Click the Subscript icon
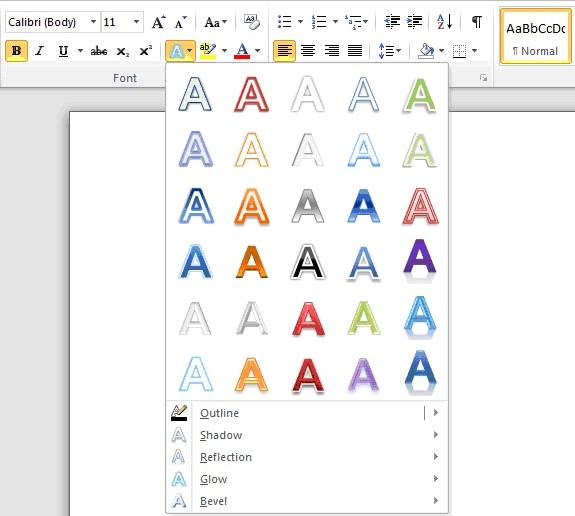This screenshot has width=575, height=516. [x=122, y=51]
